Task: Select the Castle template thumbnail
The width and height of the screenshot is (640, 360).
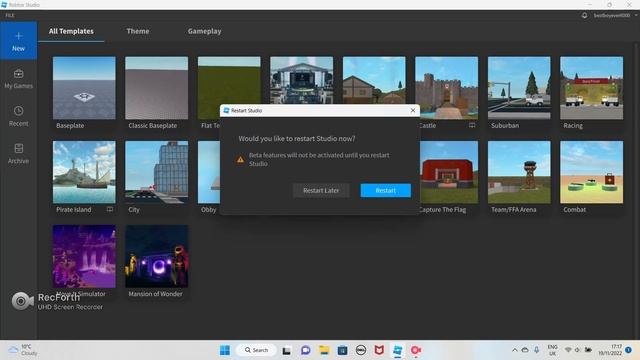Action: click(447, 88)
